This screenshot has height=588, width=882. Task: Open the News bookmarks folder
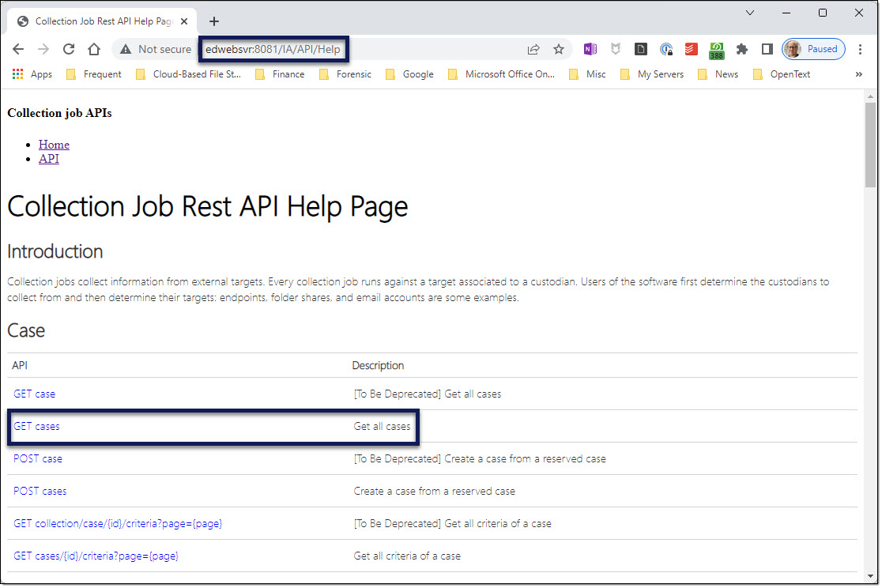(x=718, y=74)
